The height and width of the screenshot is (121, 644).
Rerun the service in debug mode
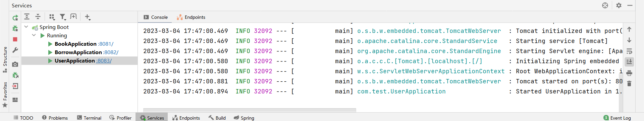(15, 29)
